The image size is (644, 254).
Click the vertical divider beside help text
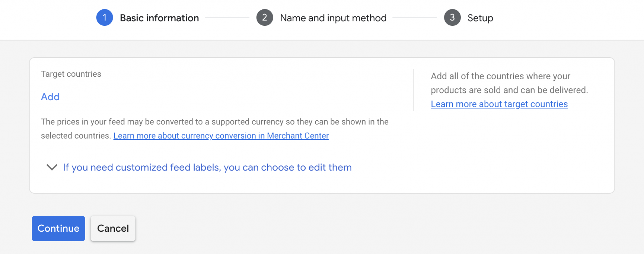414,90
